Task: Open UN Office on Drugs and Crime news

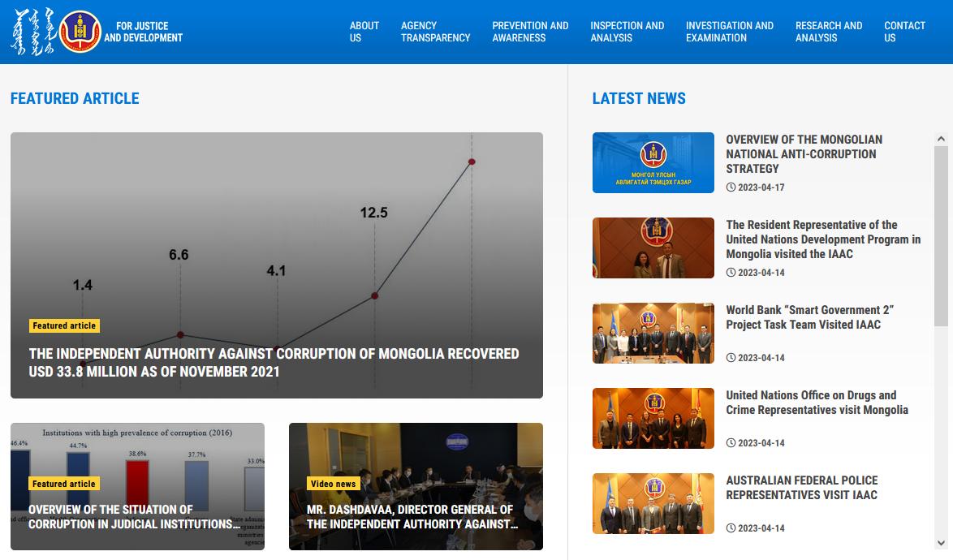Action: tap(817, 402)
